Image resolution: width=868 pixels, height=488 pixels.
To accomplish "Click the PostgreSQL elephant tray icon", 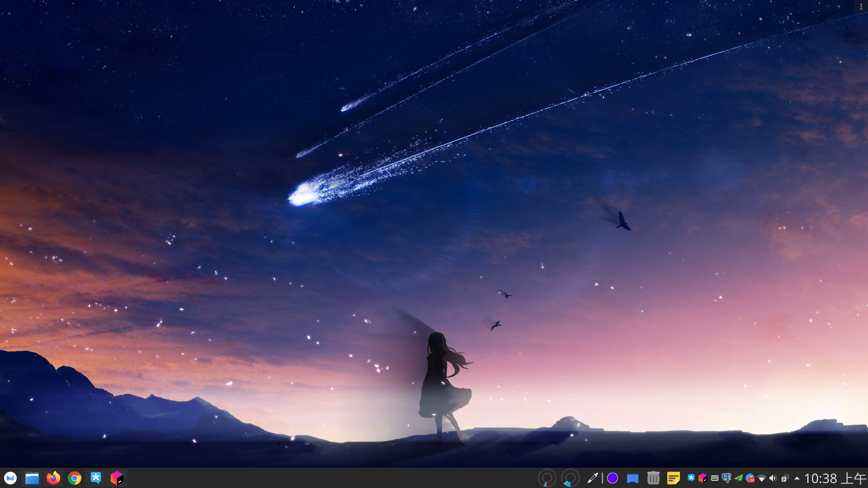I will (x=726, y=478).
